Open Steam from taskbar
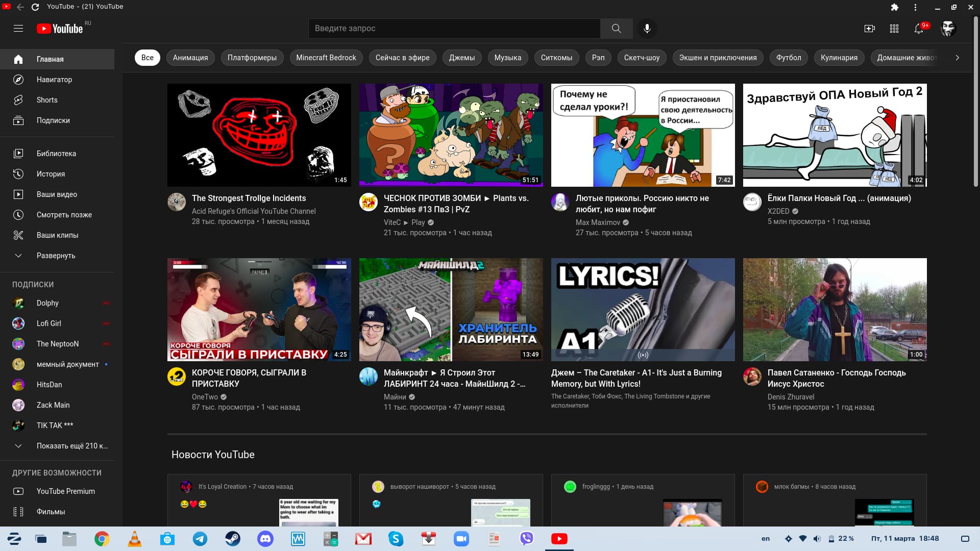 point(233,539)
